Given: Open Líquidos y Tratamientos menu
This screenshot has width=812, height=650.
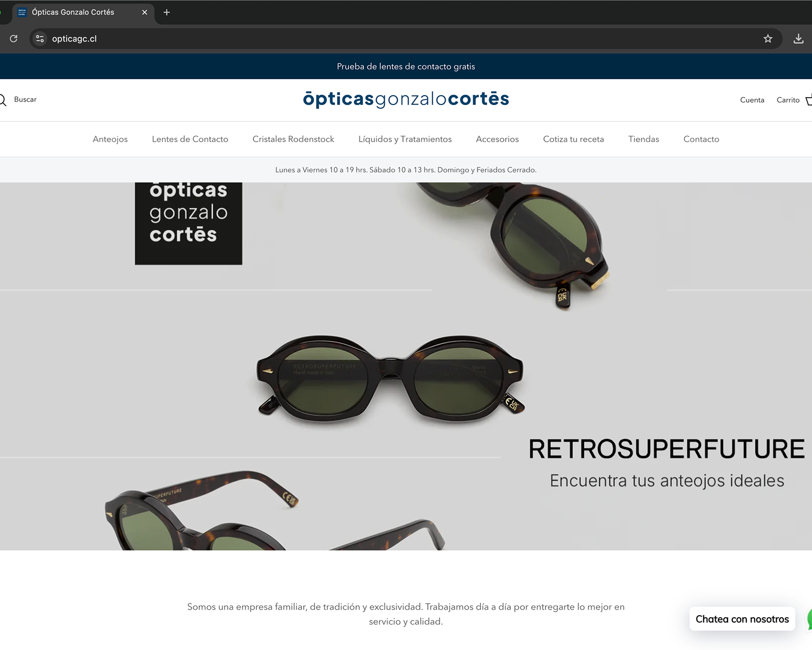Looking at the screenshot, I should tap(405, 139).
